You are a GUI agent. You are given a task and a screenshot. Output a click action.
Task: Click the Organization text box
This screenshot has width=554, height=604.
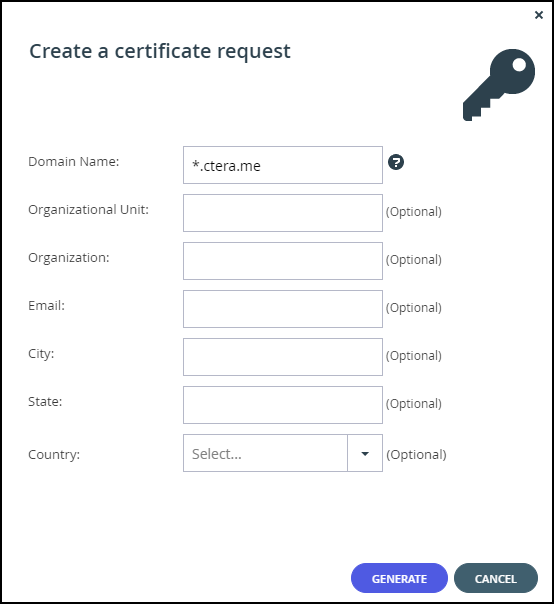pyautogui.click(x=283, y=261)
